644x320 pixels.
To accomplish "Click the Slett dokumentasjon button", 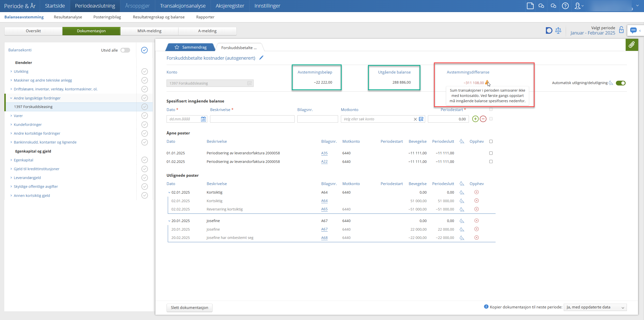I will point(189,307).
